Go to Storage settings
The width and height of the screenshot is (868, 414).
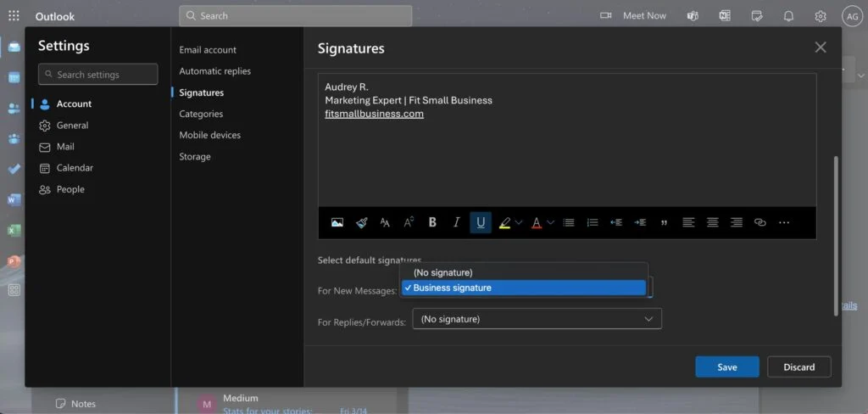click(x=195, y=156)
